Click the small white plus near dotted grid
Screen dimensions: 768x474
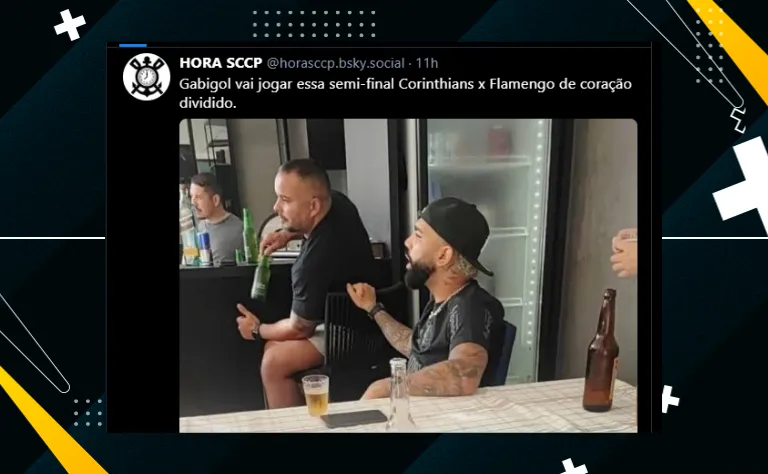point(70,24)
